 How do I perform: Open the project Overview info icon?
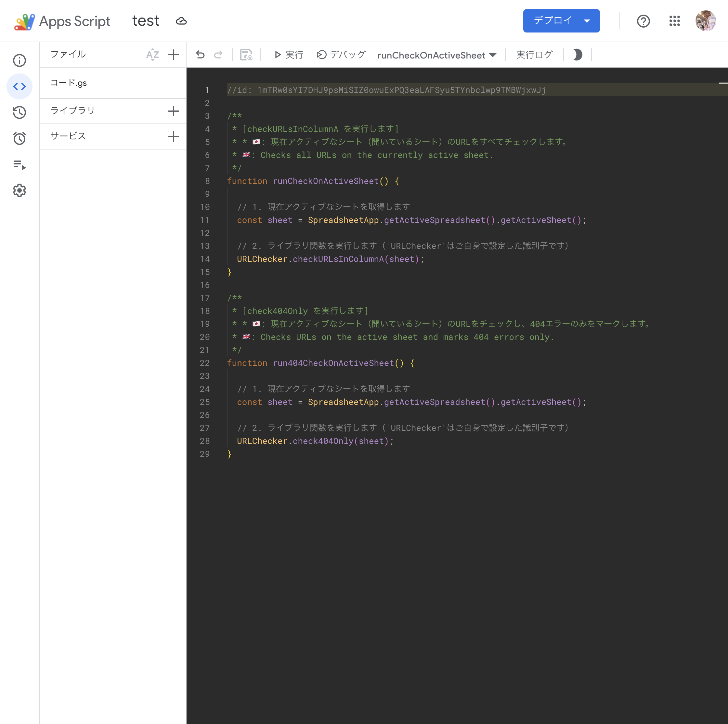click(19, 60)
